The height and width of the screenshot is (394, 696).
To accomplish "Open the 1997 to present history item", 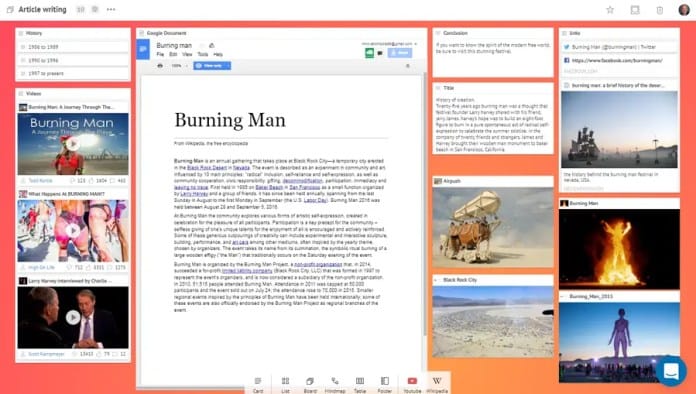I will 73,74.
